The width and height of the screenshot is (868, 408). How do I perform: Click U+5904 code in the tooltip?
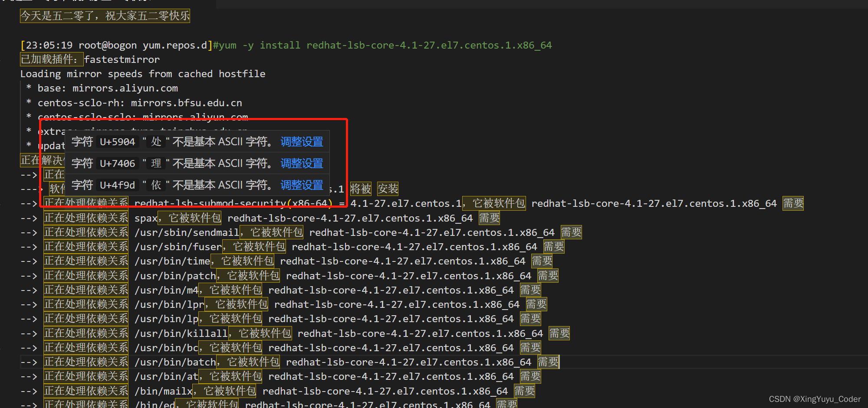tap(118, 142)
